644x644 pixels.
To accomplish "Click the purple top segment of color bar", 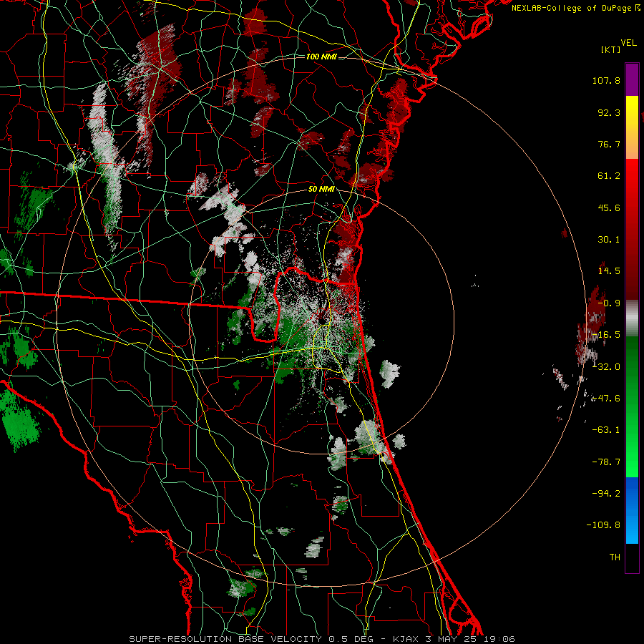I will tap(632, 79).
